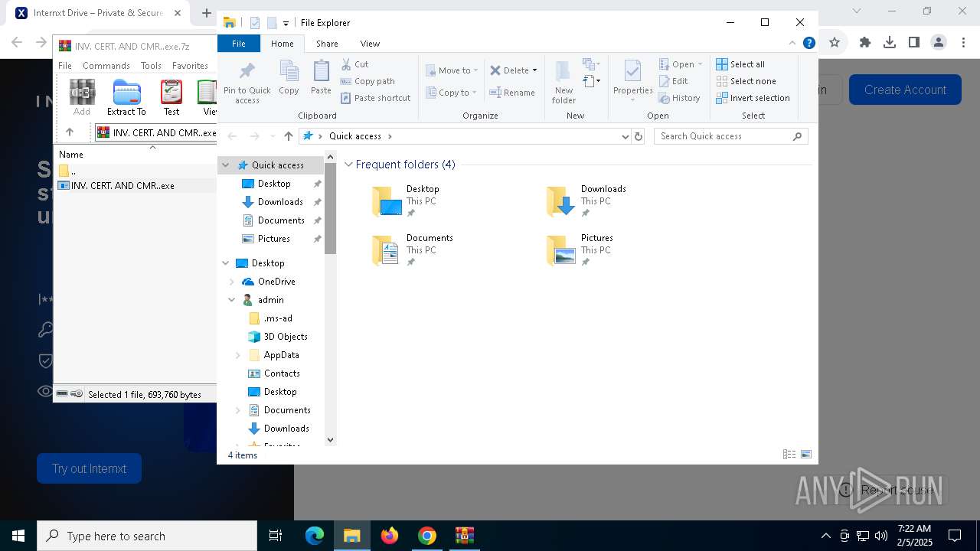This screenshot has height=551, width=980.
Task: Click History in Open group
Action: tap(680, 98)
